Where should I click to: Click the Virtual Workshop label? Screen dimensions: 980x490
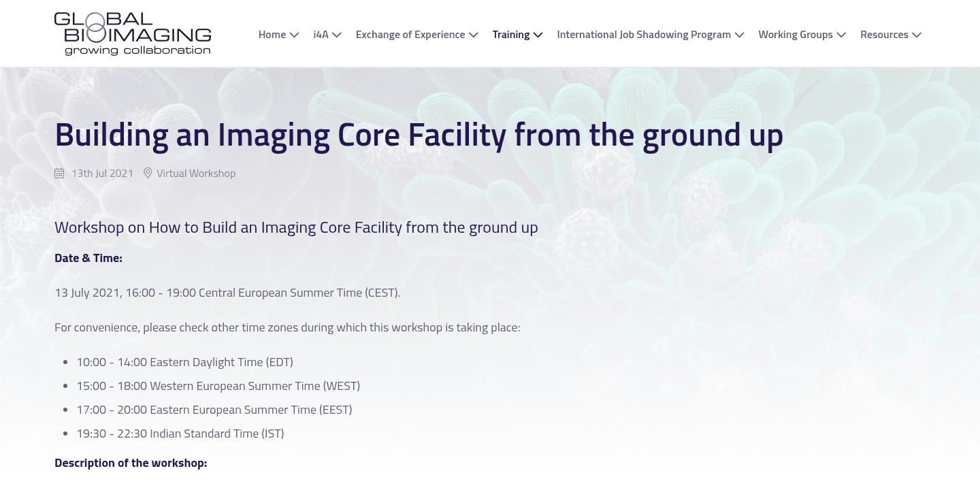tap(196, 173)
